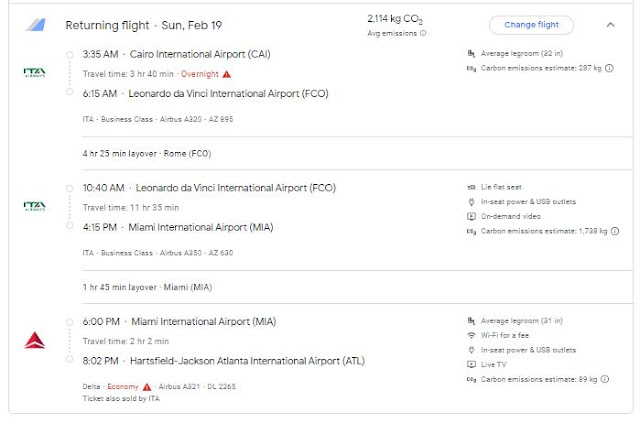The height and width of the screenshot is (423, 640).
Task: Click the Average legroom (32 in) seat icon
Action: tap(471, 53)
